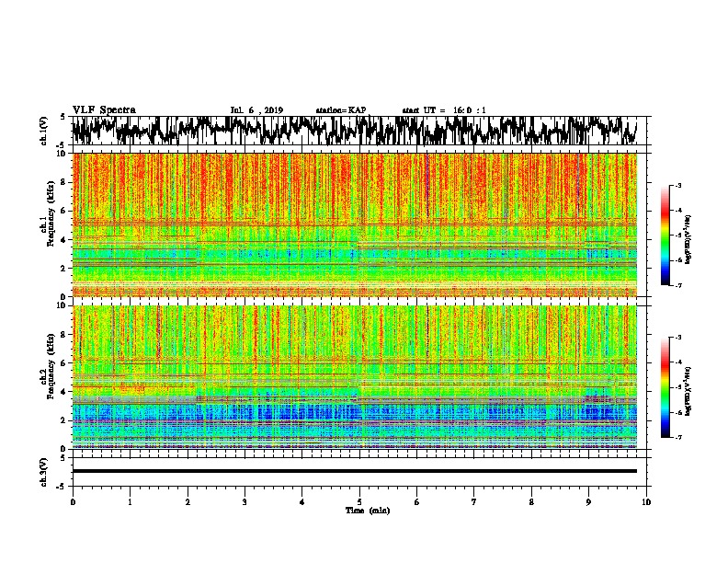Click the "2" kHz tick on ch.2 frequency axis
This screenshot has height=563, width=728.
64,420
